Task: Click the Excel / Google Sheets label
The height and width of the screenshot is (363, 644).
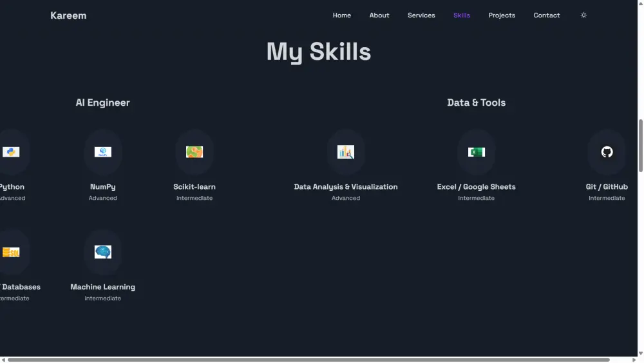Action: click(477, 186)
